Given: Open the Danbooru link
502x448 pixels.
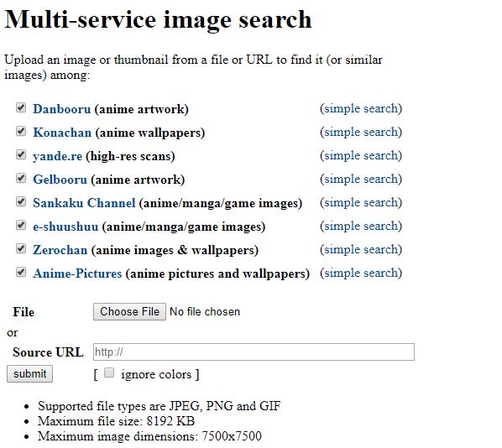Looking at the screenshot, I should point(62,109).
